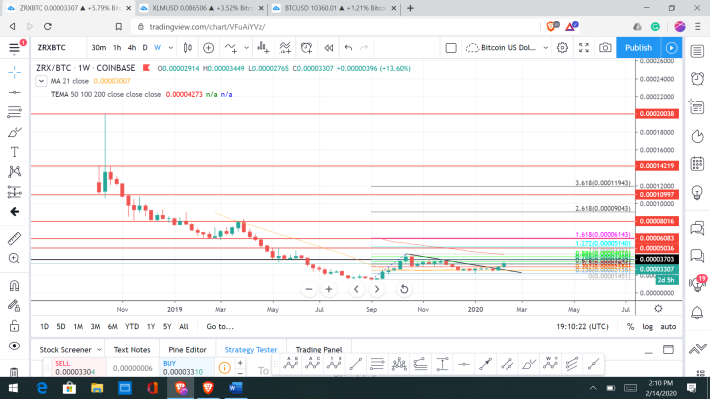Collapse the indicator legend chevron
This screenshot has height=399, width=710.
[x=41, y=81]
